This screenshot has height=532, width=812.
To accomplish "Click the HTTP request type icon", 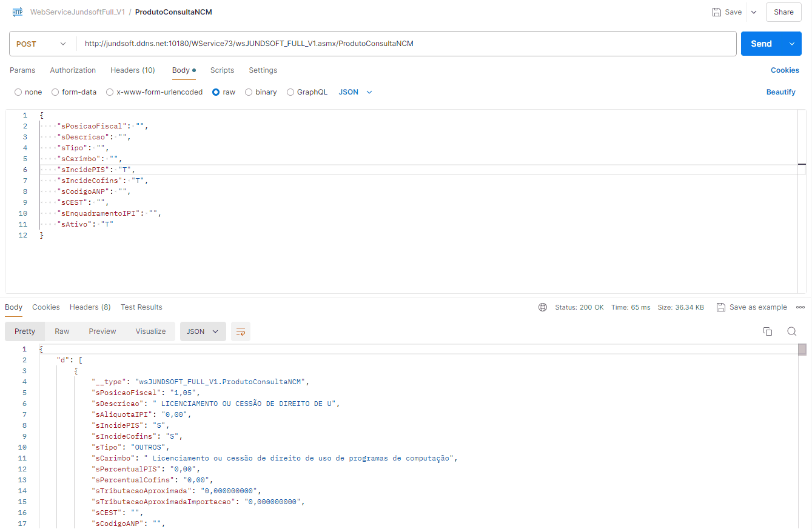I will click(x=18, y=12).
